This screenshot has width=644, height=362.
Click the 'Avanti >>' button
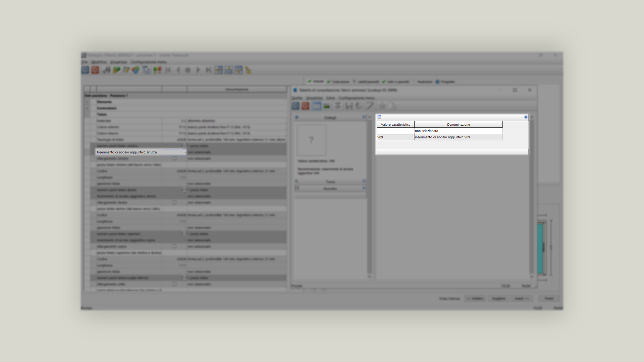(522, 298)
